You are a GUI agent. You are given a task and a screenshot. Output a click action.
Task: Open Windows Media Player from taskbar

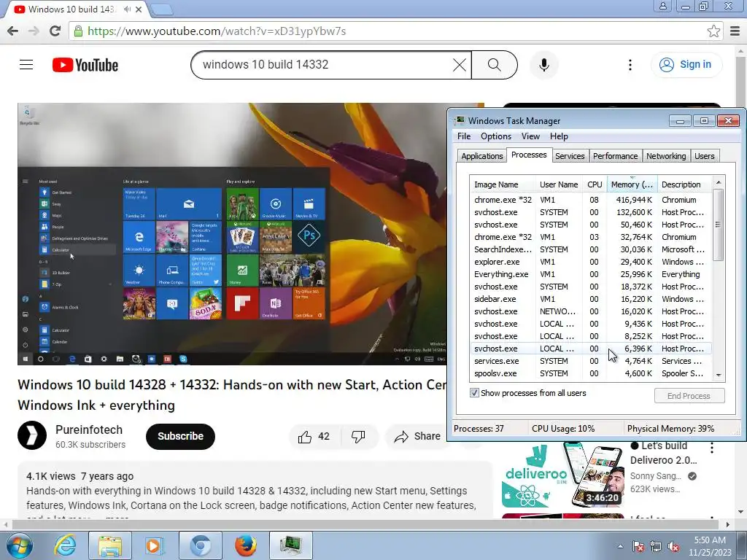pos(154,545)
